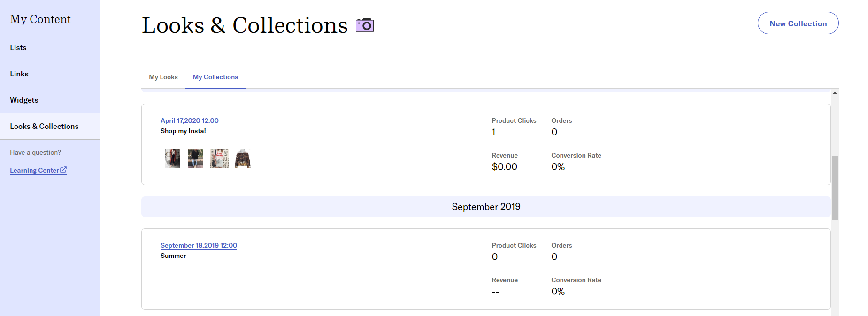Open the black sweater and jeans thumbnail
Screen dimensions: 868x316
pyautogui.click(x=196, y=158)
